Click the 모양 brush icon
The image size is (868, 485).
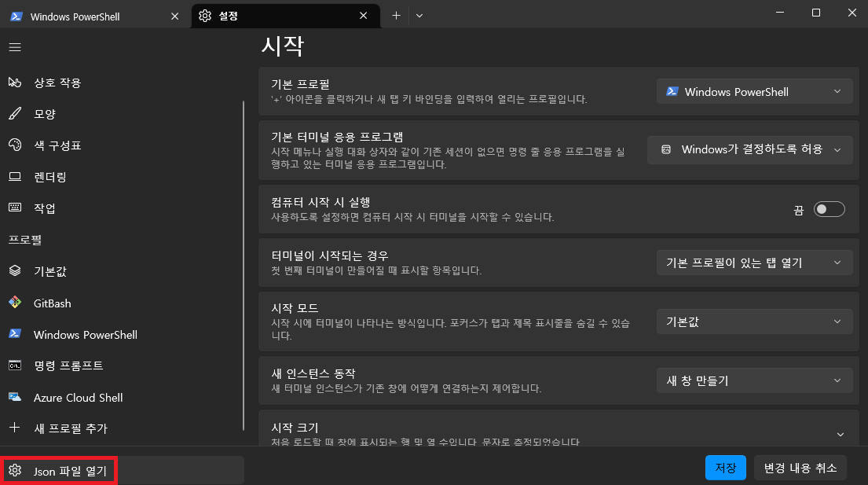(15, 113)
